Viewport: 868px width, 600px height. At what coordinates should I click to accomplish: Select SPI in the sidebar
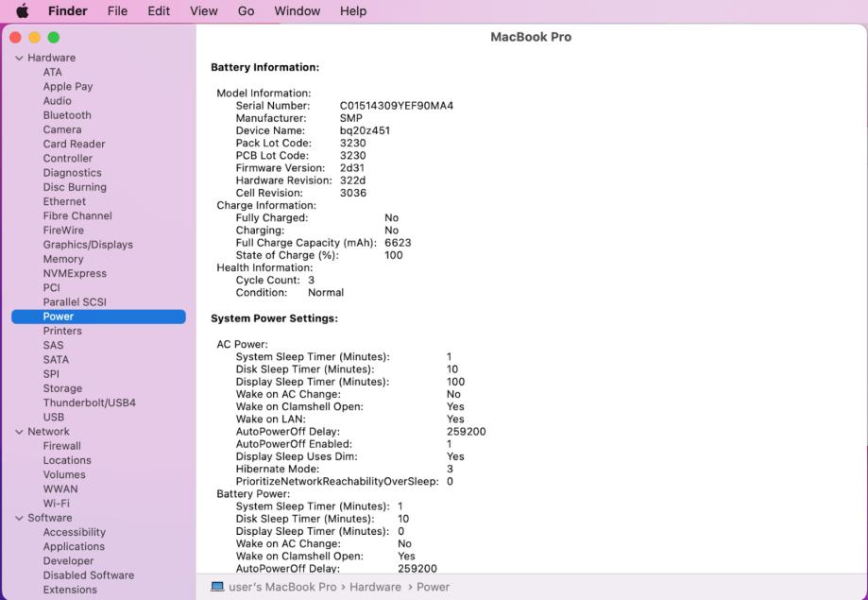click(x=51, y=374)
